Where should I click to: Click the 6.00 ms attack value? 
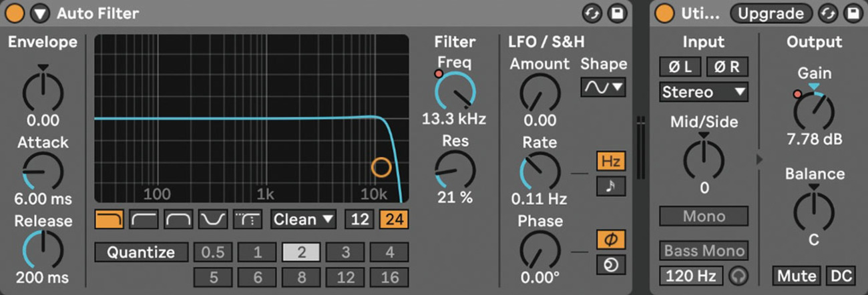tap(43, 199)
